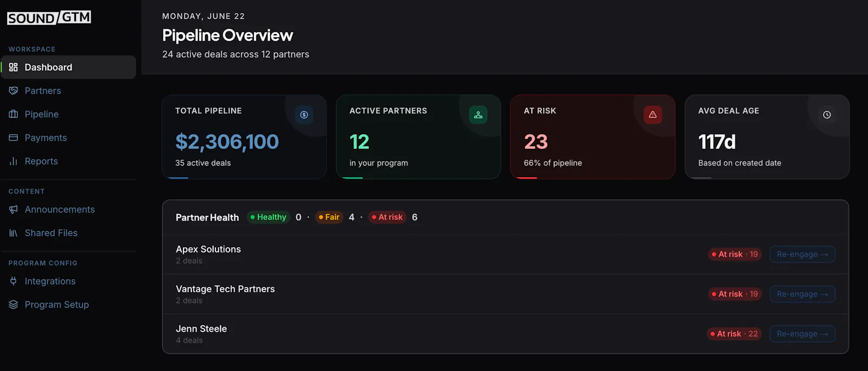868x371 pixels.
Task: Go to the Partners page
Action: pyautogui.click(x=68, y=91)
